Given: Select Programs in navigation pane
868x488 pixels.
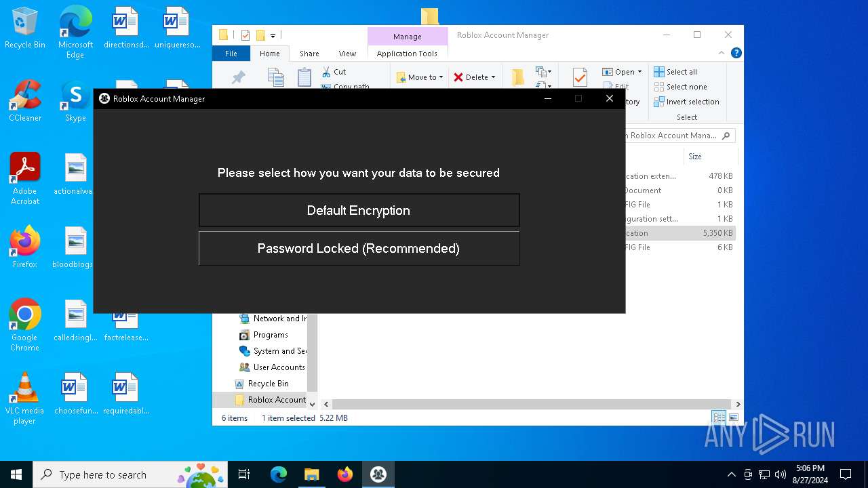Looking at the screenshot, I should coord(264,335).
